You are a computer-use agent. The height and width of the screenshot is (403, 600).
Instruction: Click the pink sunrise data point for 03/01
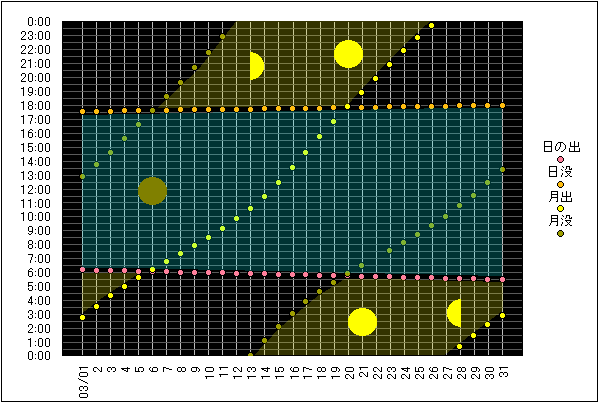point(82,269)
